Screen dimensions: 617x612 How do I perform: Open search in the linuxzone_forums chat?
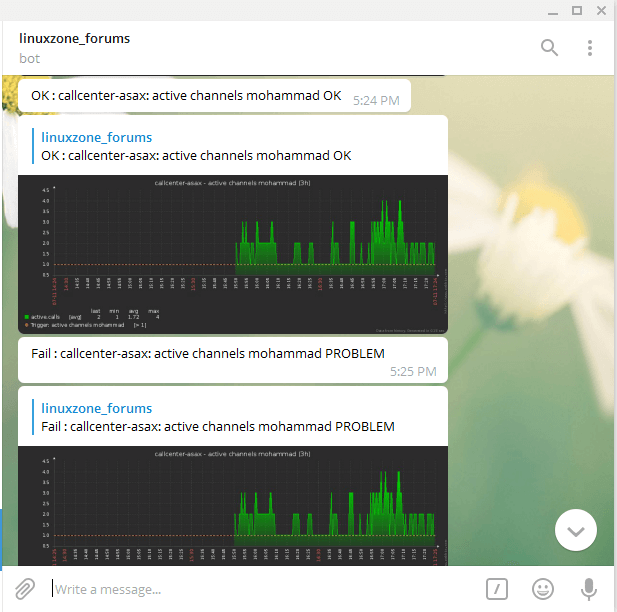pos(549,47)
